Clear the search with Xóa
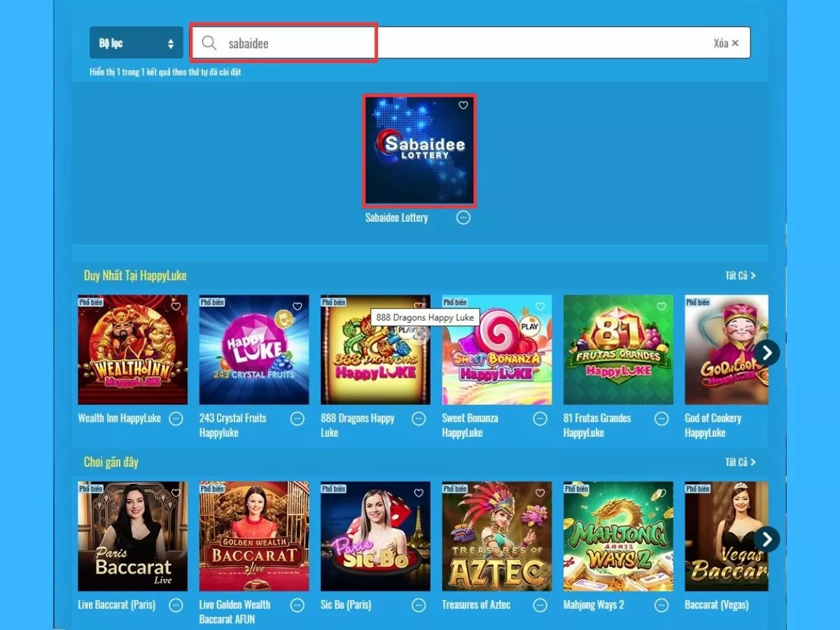The image size is (840, 630). (x=726, y=43)
